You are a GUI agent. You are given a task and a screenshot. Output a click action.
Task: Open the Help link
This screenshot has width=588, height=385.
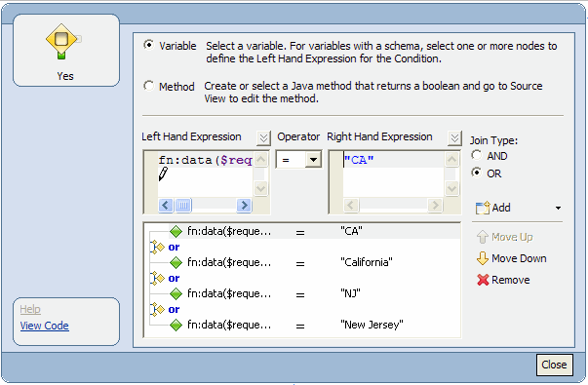(x=30, y=309)
